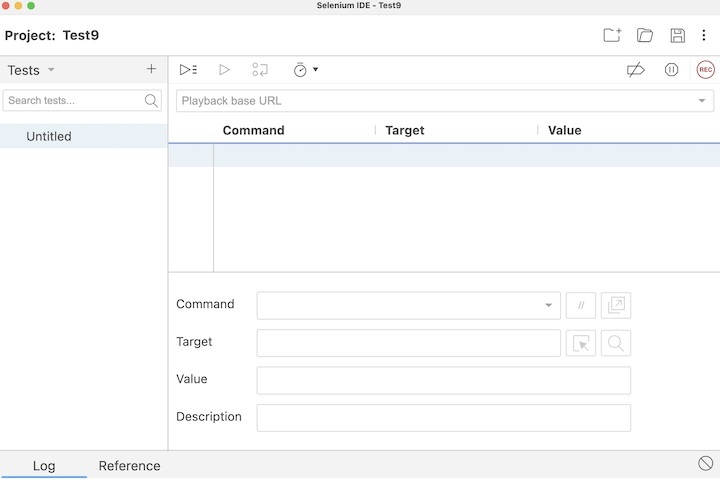Screen dimensions: 720x482
Task: Add new test with plus icon
Action: (151, 69)
